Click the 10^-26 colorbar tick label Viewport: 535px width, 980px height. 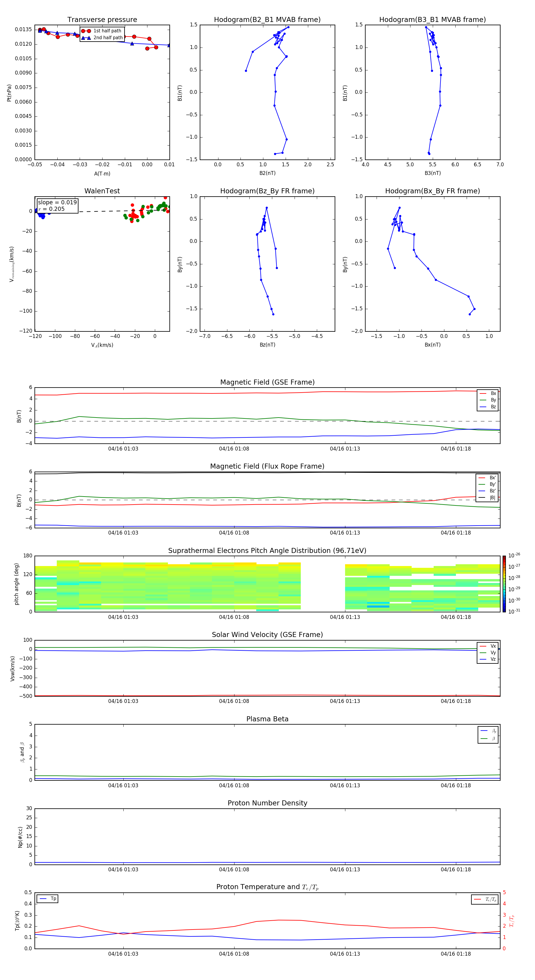(x=514, y=555)
